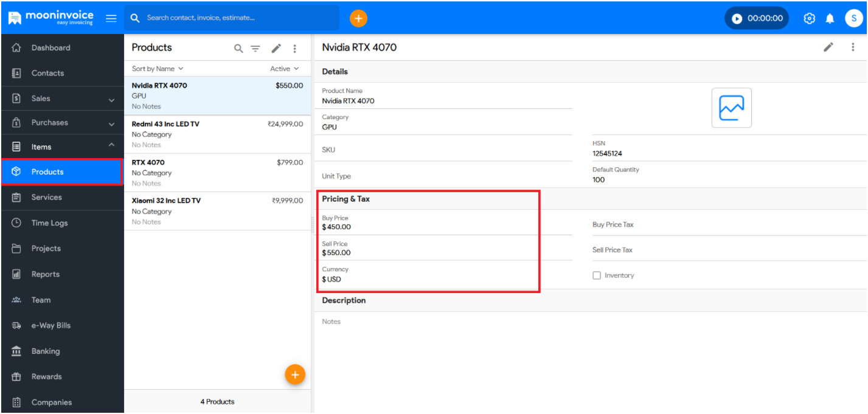
Task: Open the product detail three-dot menu
Action: coord(853,47)
